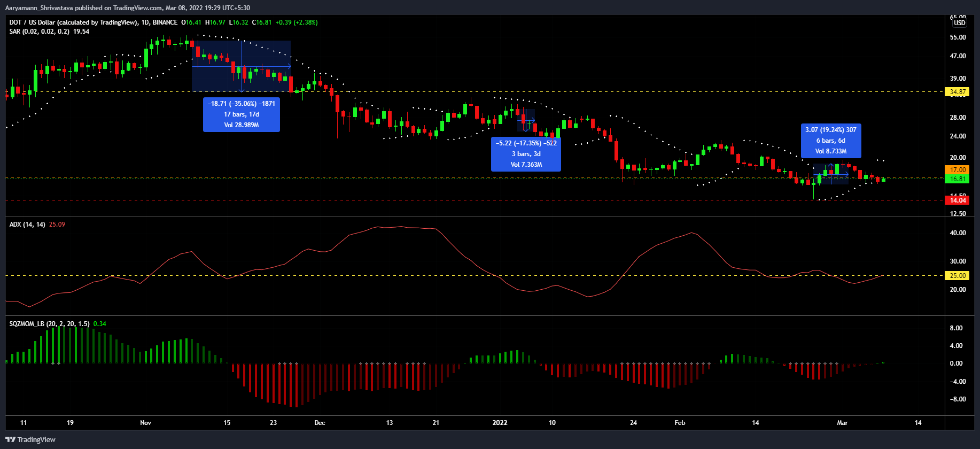Select the -35.06% measurement info box
The width and height of the screenshot is (980, 449).
click(242, 114)
